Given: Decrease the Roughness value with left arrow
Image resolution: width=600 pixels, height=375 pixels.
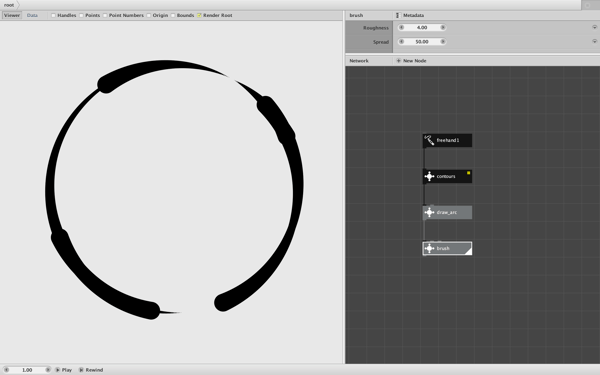Looking at the screenshot, I should (401, 28).
